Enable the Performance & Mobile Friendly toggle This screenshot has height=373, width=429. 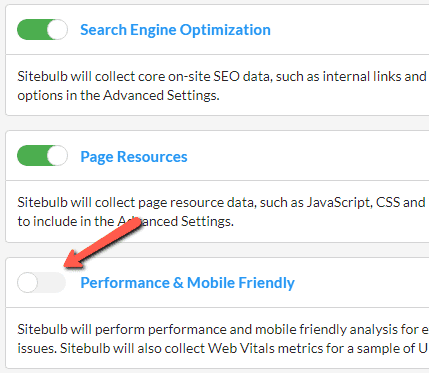click(x=41, y=282)
